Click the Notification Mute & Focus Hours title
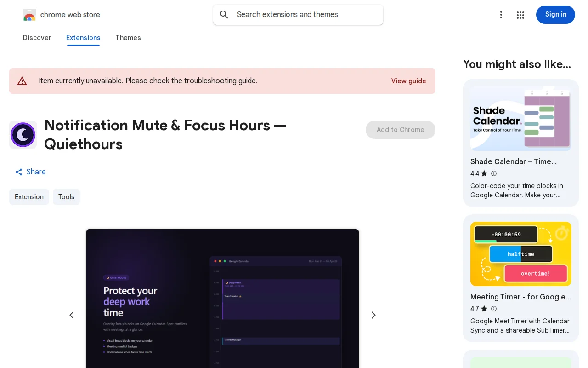The height and width of the screenshot is (368, 588). (165, 135)
